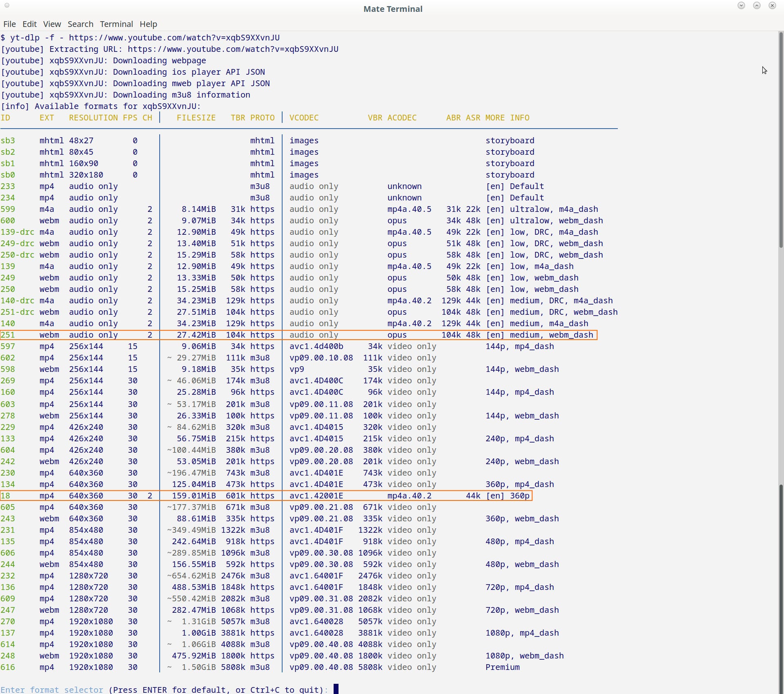Close the Mate Terminal window

tap(772, 5)
